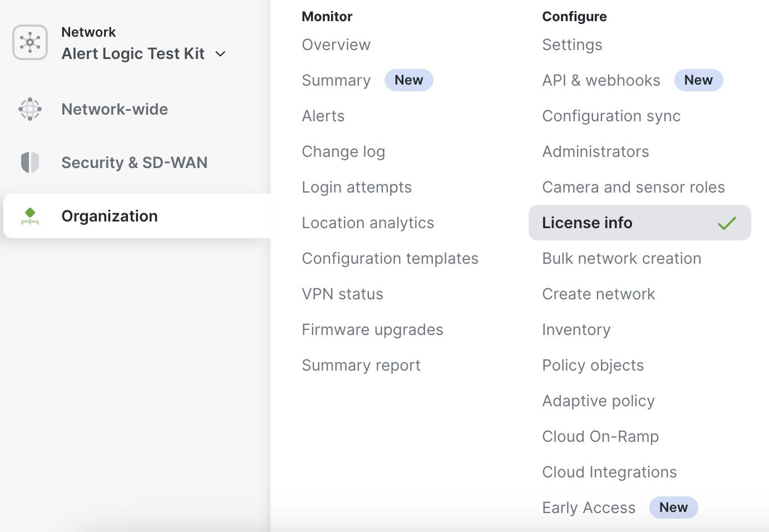The width and height of the screenshot is (769, 532).
Task: Click the New badge beside Early Access
Action: [x=673, y=508]
